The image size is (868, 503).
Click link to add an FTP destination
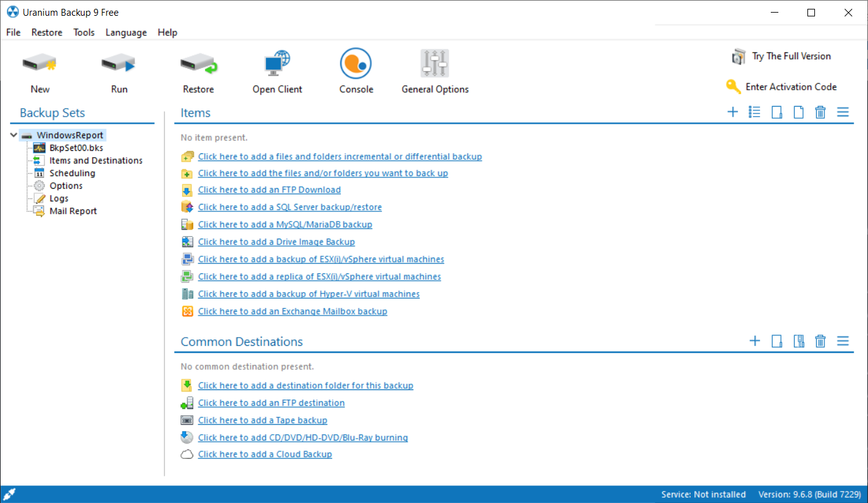[271, 403]
